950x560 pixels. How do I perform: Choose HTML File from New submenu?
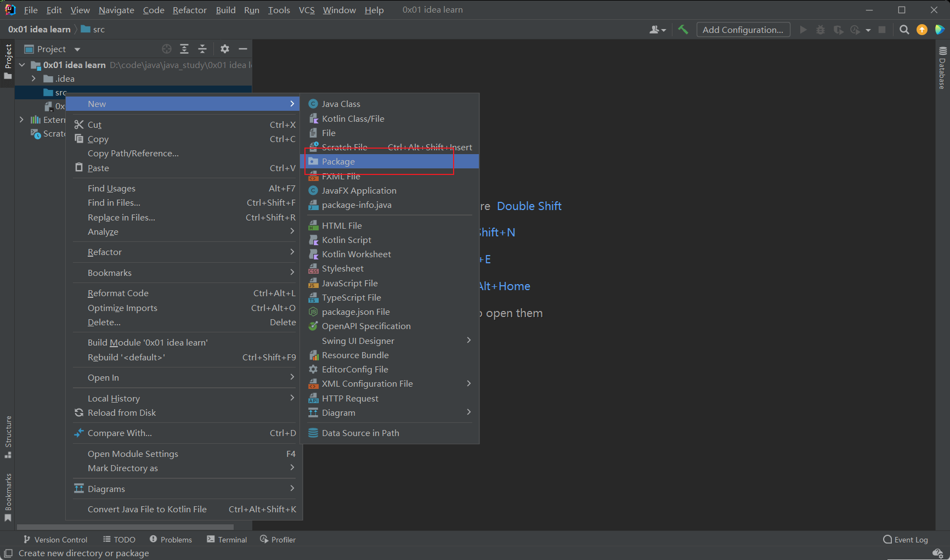389,225
